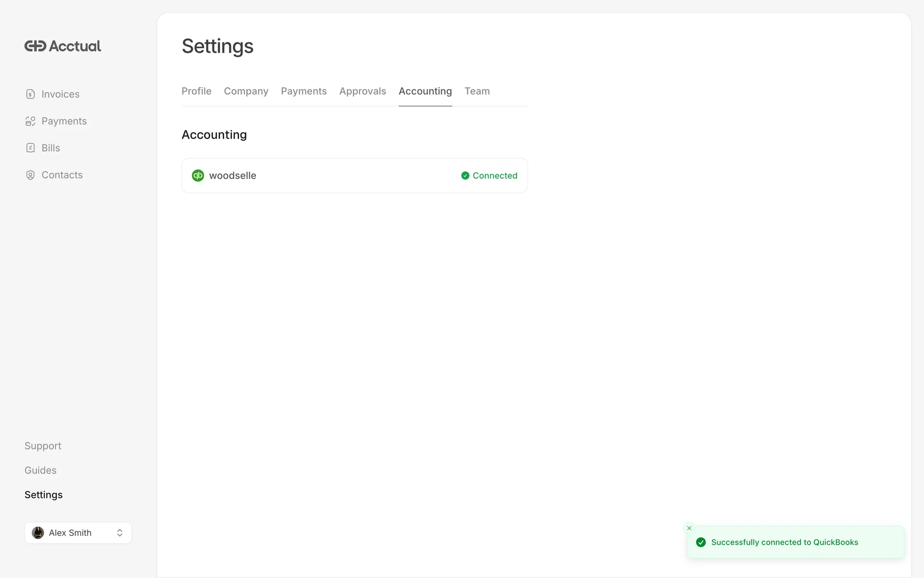This screenshot has width=924, height=578.
Task: Select the Payments settings tab
Action: coord(304,92)
